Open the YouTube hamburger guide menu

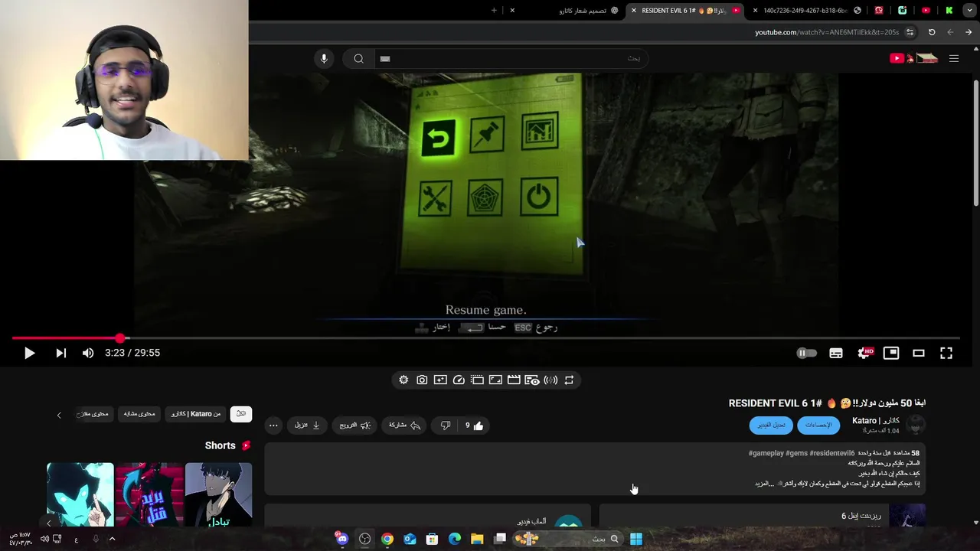(954, 59)
